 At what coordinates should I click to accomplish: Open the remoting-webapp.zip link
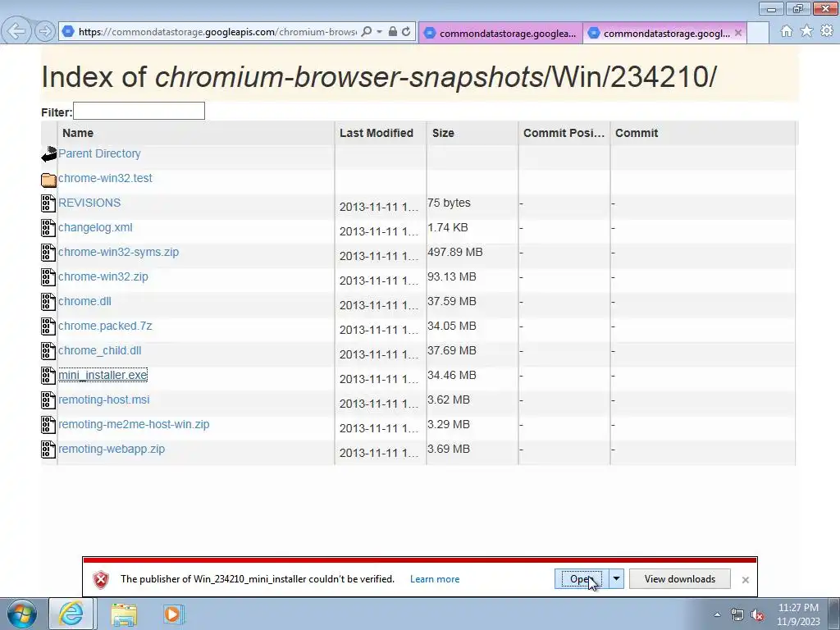click(112, 450)
